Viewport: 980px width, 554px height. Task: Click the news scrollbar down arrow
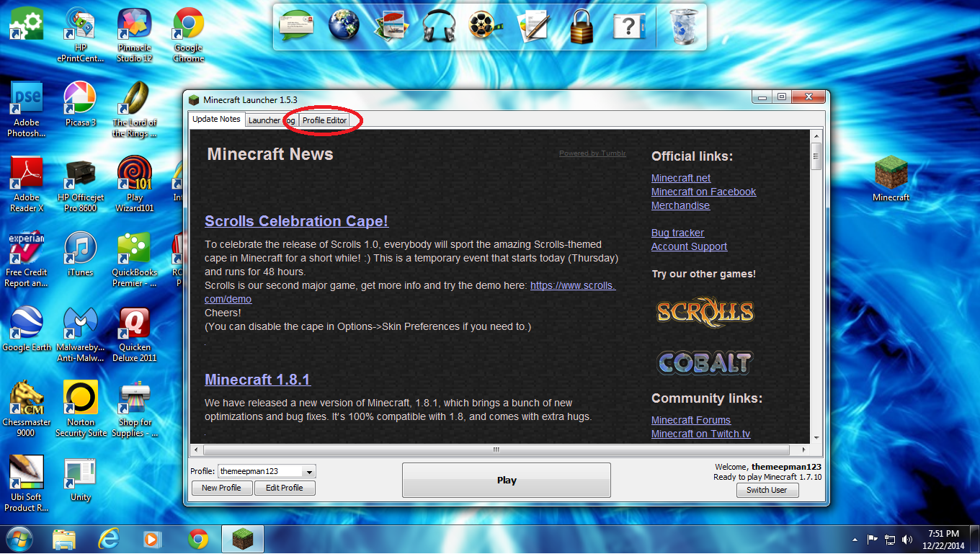click(x=816, y=439)
